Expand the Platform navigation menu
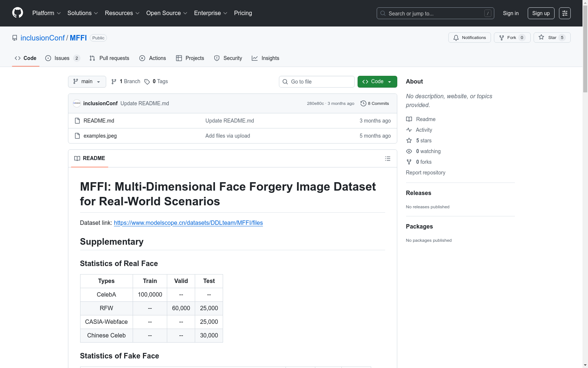The image size is (588, 368). pyautogui.click(x=46, y=13)
